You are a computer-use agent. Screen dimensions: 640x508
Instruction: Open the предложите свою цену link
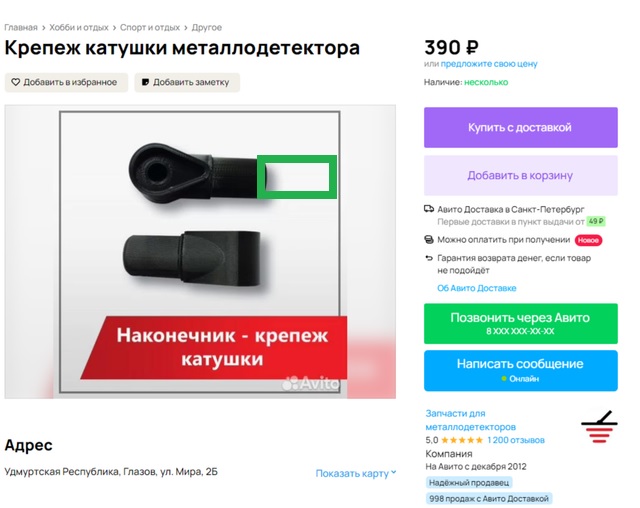(489, 64)
